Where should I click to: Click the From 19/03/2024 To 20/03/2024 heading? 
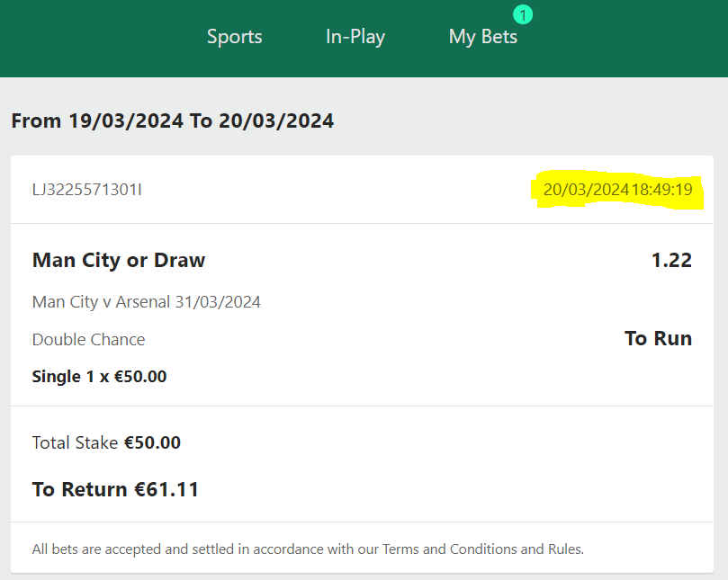172,120
